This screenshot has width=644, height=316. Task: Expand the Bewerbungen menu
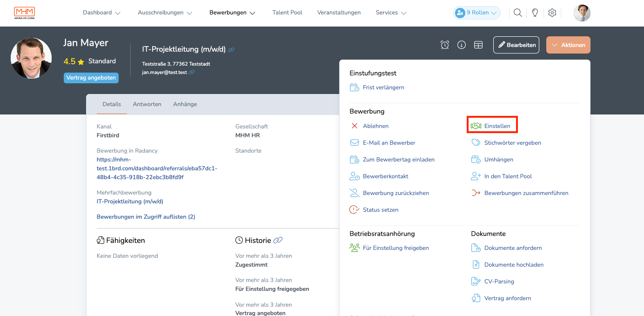pyautogui.click(x=233, y=13)
